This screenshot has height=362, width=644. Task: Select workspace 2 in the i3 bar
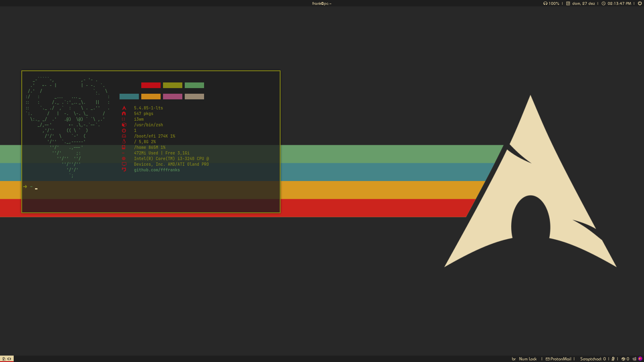tap(7, 359)
